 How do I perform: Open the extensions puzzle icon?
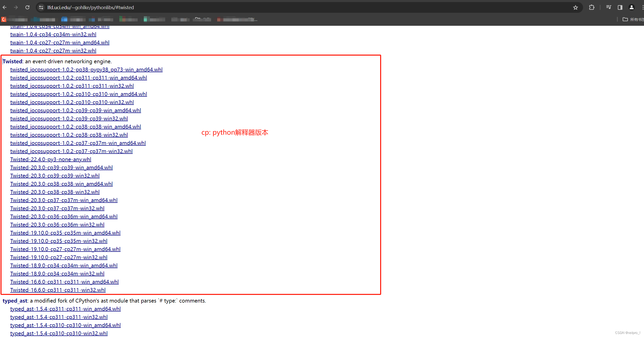tap(591, 7)
